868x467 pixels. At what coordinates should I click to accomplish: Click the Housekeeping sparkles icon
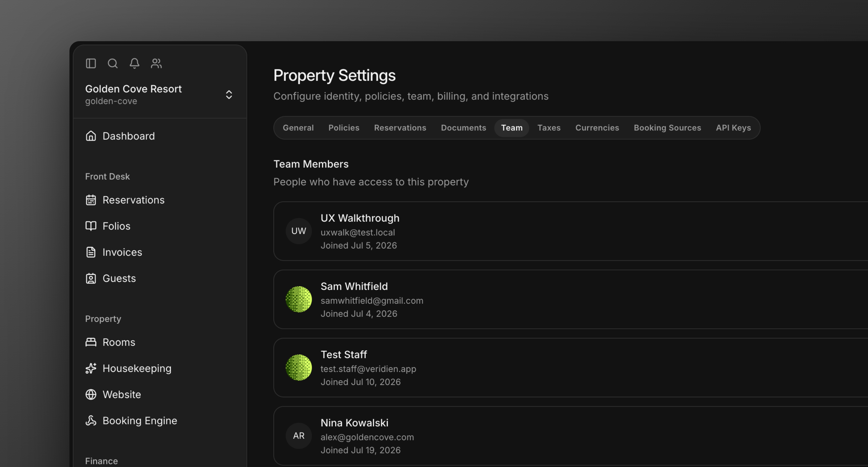pos(91,368)
